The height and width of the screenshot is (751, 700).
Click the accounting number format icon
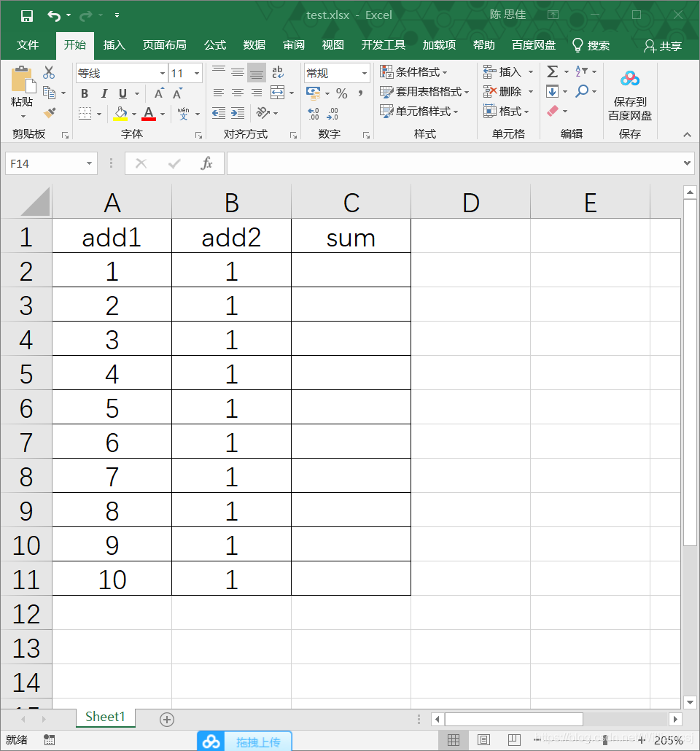tap(314, 93)
